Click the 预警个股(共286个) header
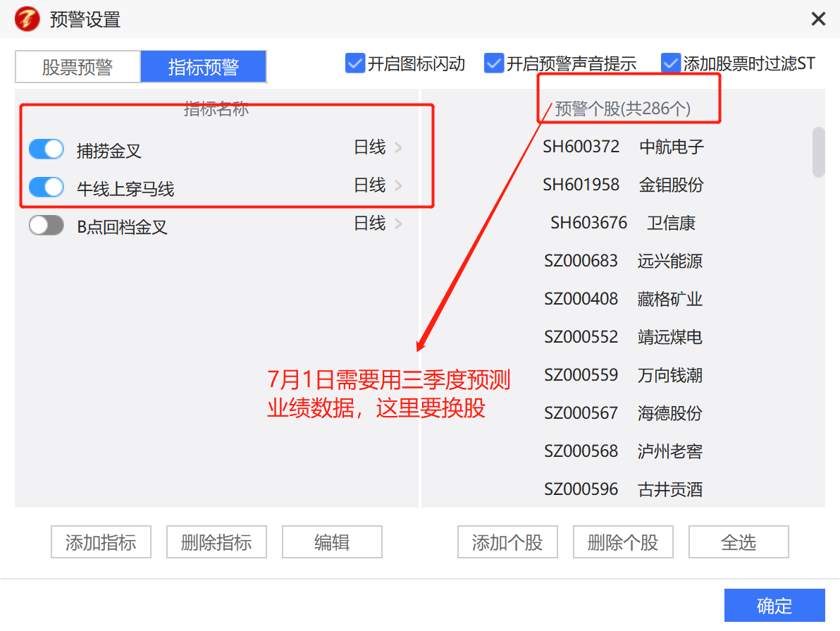840x631 pixels. pos(622,109)
